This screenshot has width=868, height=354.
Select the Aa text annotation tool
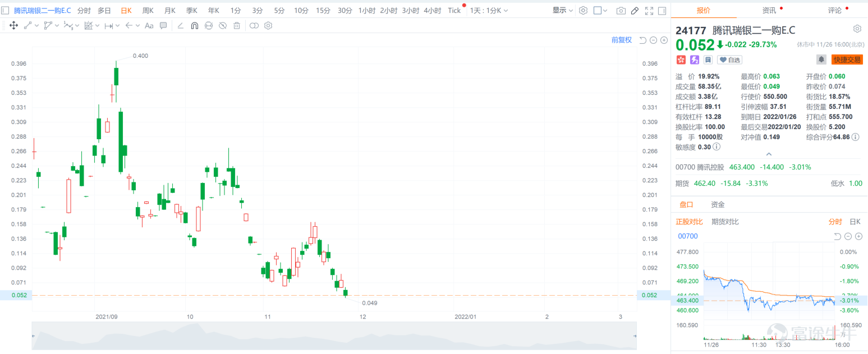[x=149, y=25]
